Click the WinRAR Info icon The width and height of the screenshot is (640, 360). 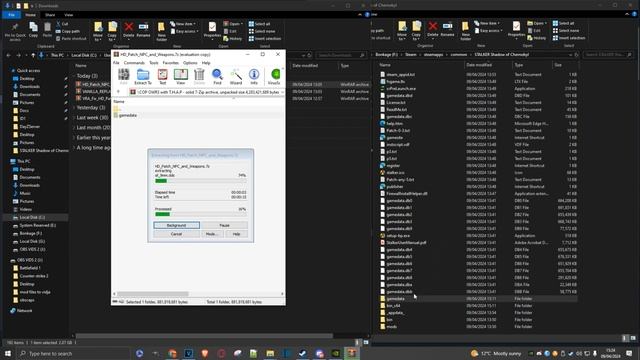click(254, 76)
